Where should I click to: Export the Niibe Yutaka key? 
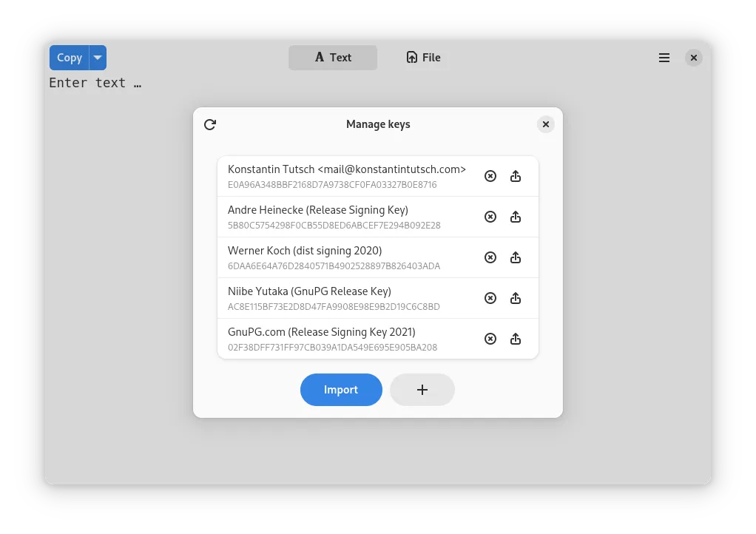(x=516, y=298)
